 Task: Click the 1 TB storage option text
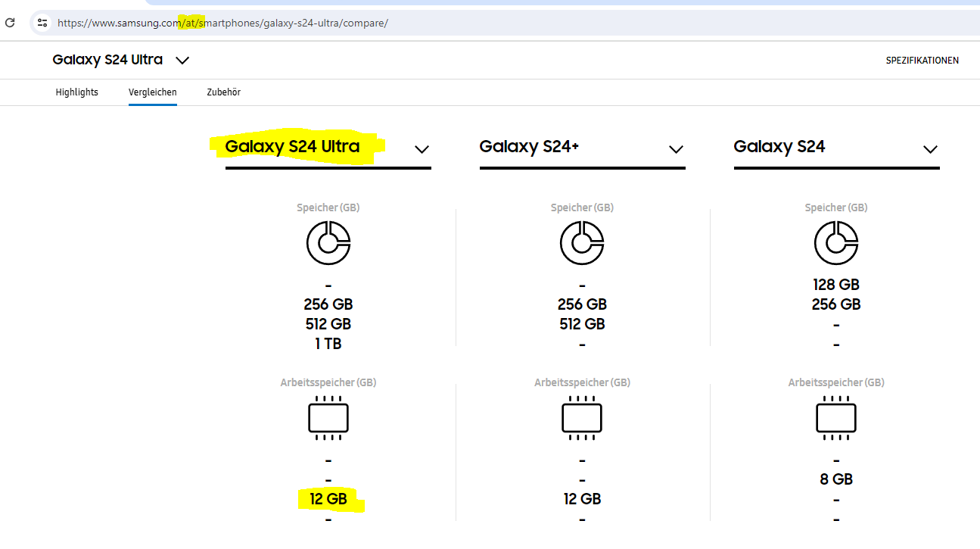coord(328,344)
